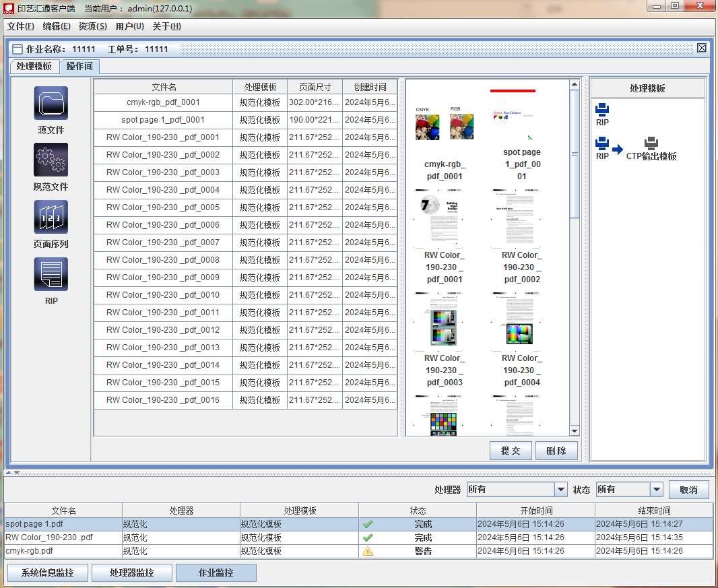Click the warning icon for cmyk-rgb.pdf
This screenshot has height=588, width=718.
pos(368,551)
